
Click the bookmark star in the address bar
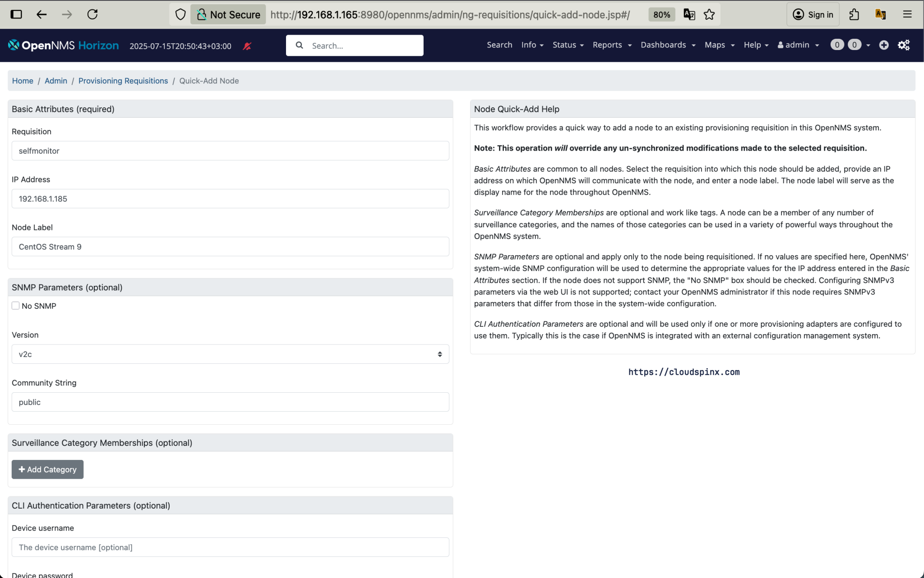pos(709,14)
